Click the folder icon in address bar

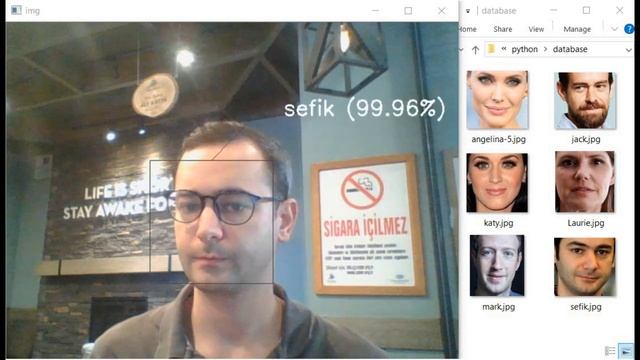point(491,49)
